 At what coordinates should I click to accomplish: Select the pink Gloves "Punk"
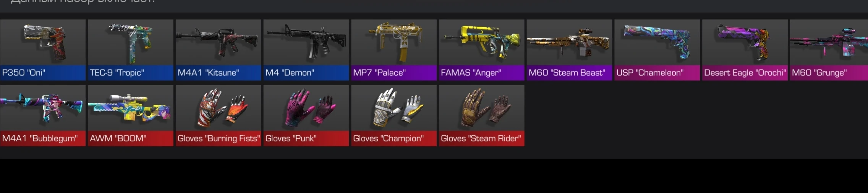point(306,115)
